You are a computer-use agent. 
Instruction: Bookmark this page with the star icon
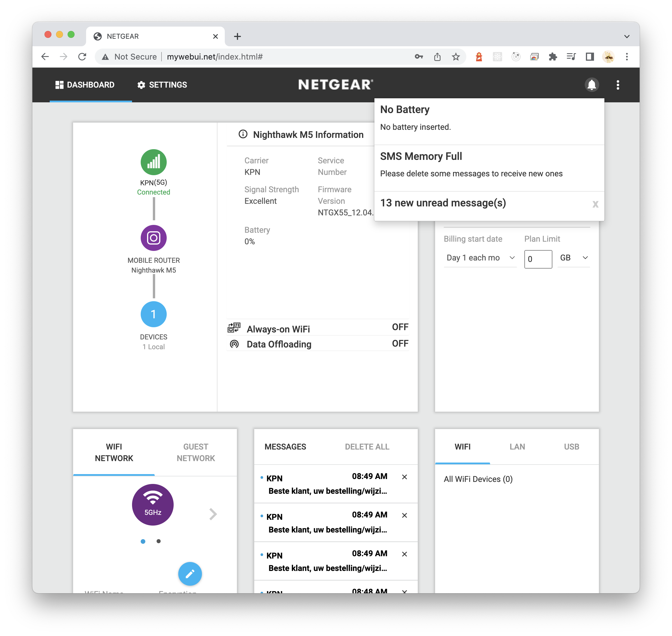tap(455, 57)
